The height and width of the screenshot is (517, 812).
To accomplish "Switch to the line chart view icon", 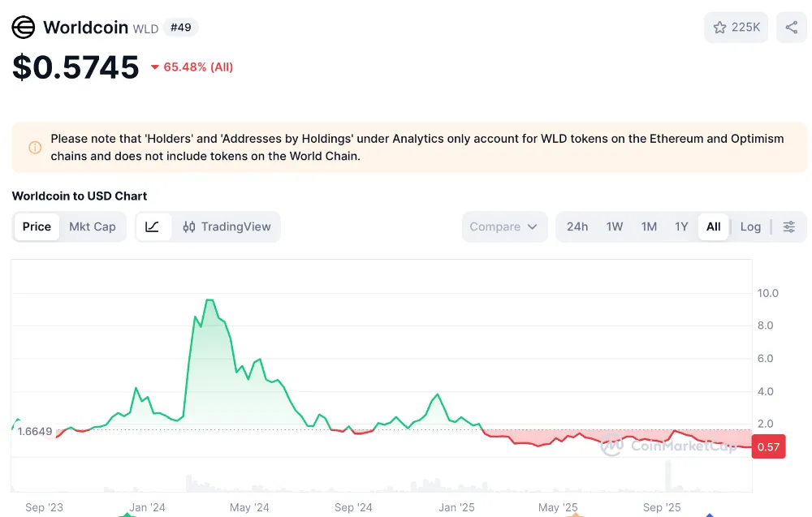I will 153,227.
